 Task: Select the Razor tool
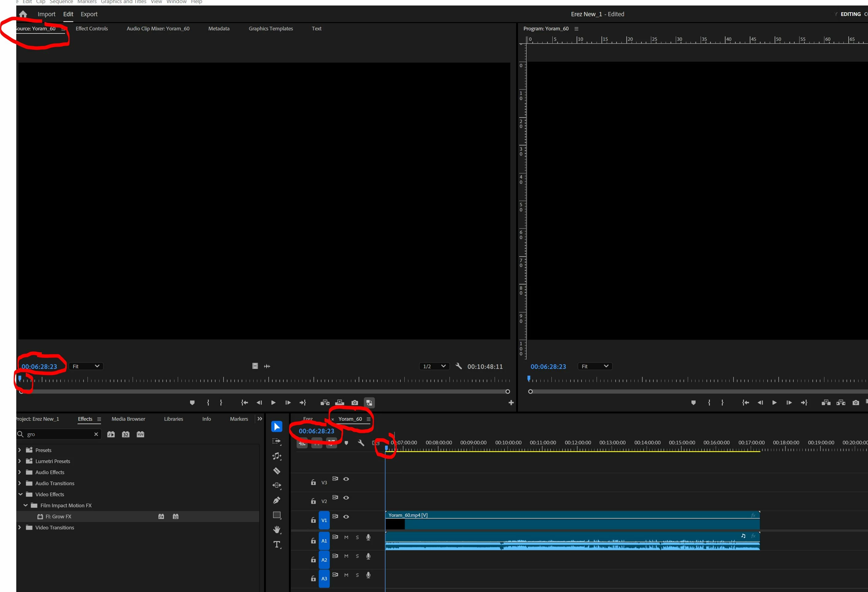[x=277, y=471]
